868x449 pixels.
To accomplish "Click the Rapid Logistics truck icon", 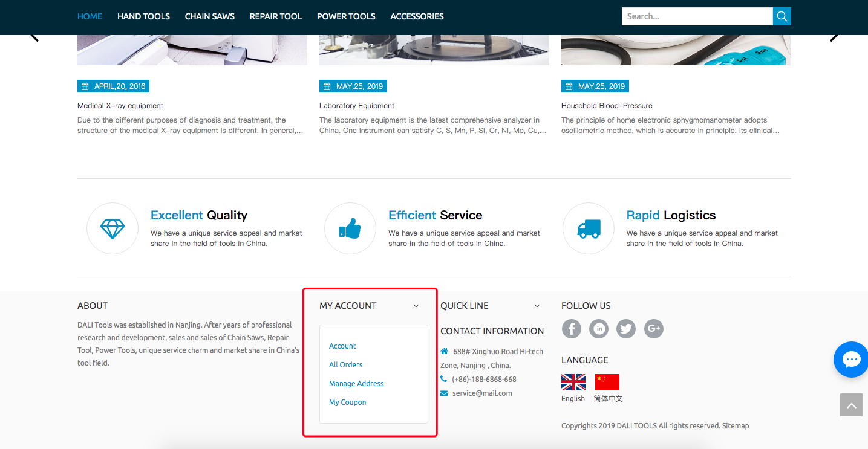I will click(588, 228).
